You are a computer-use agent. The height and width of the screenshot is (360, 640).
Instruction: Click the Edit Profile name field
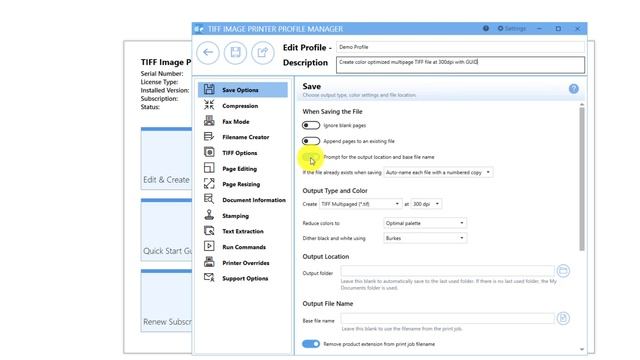click(x=460, y=47)
